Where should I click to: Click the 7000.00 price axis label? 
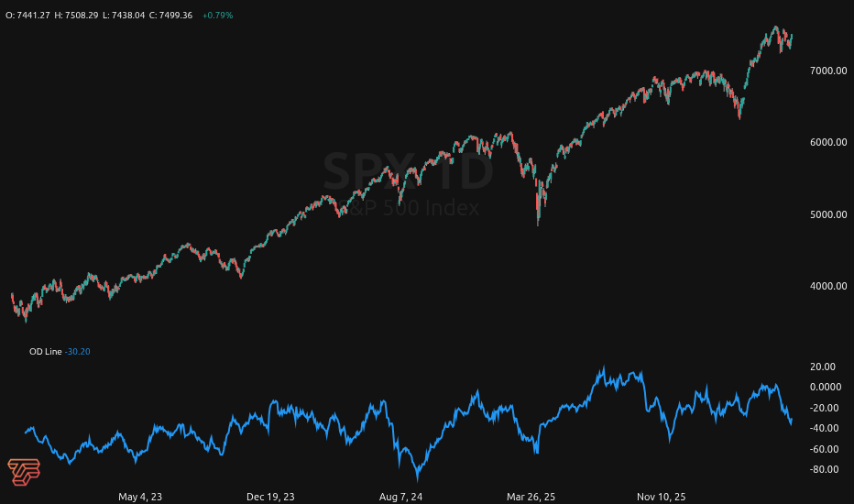[x=828, y=71]
